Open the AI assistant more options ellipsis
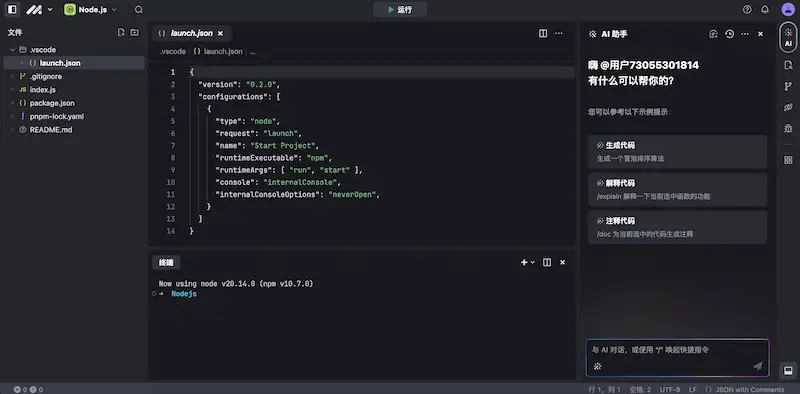The width and height of the screenshot is (800, 394). tap(745, 34)
